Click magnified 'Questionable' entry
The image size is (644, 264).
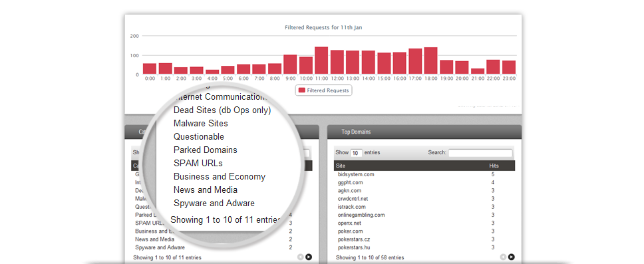coord(199,137)
